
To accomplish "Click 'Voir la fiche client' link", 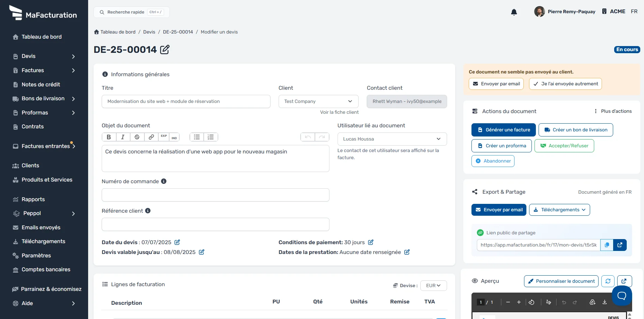I will [x=339, y=112].
